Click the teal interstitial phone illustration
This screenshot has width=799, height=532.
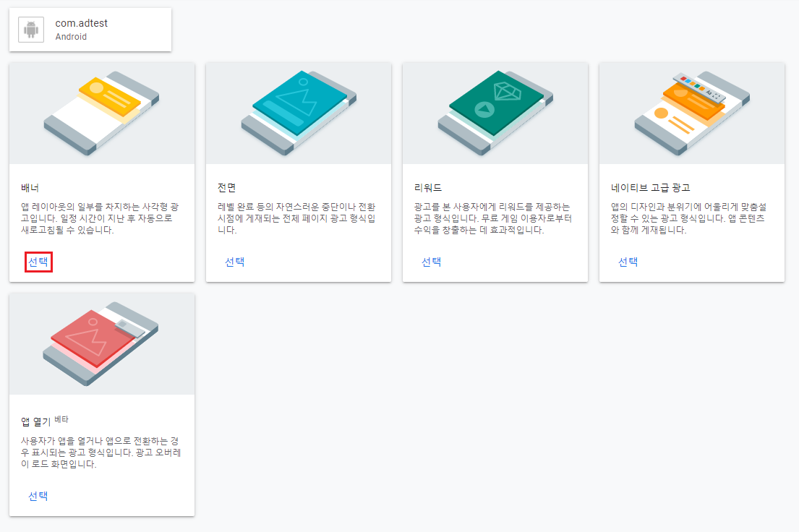299,108
